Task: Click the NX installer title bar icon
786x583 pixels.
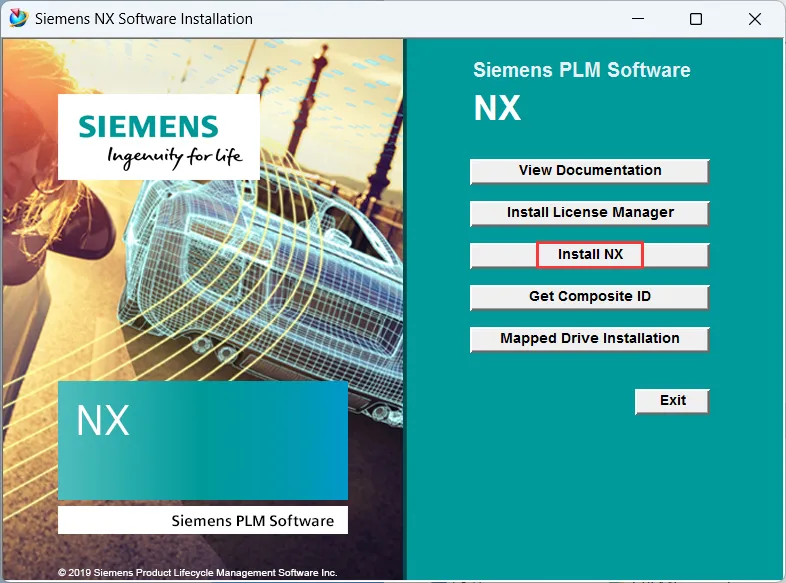Action: (x=19, y=19)
